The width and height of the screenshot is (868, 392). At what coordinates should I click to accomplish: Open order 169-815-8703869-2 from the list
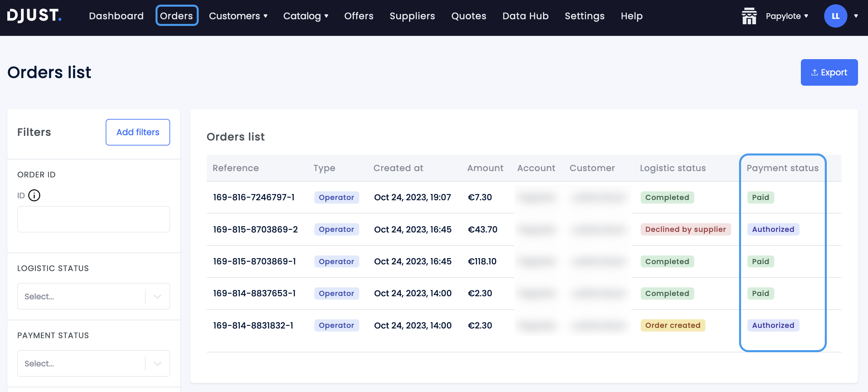pyautogui.click(x=256, y=229)
